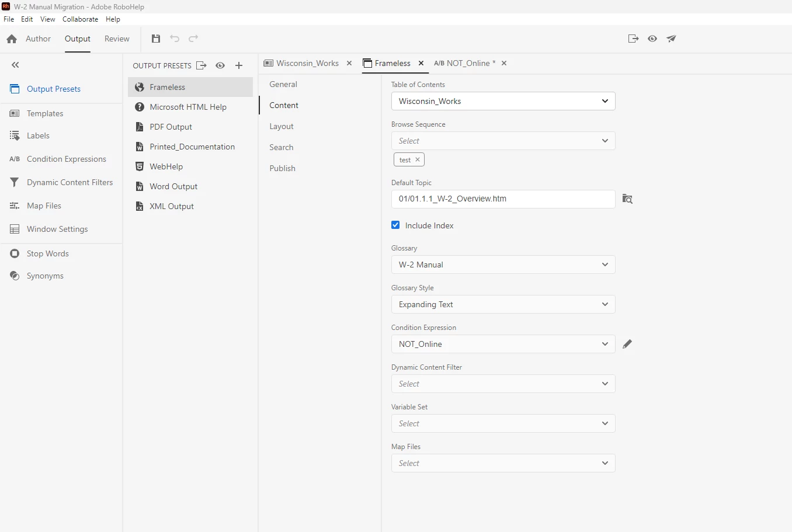792x532 pixels.
Task: Open the Glossary dropdown showing W-2 Manual
Action: pos(503,265)
